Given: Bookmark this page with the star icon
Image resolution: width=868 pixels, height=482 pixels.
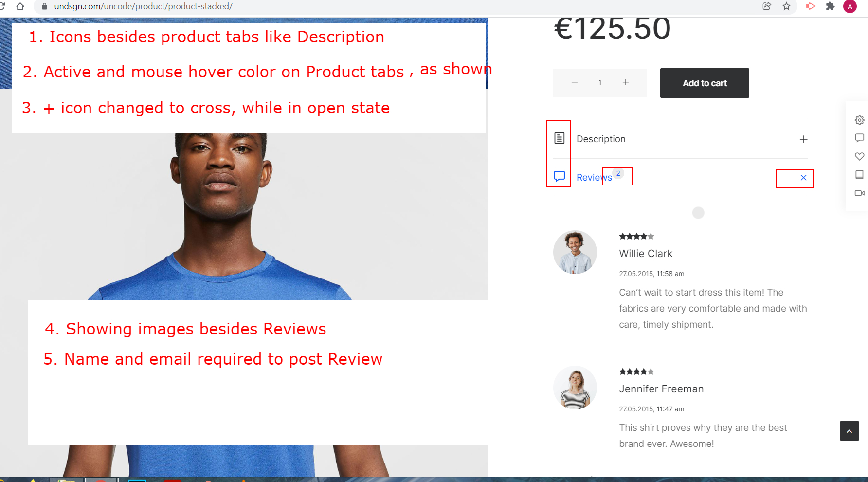Looking at the screenshot, I should point(787,6).
